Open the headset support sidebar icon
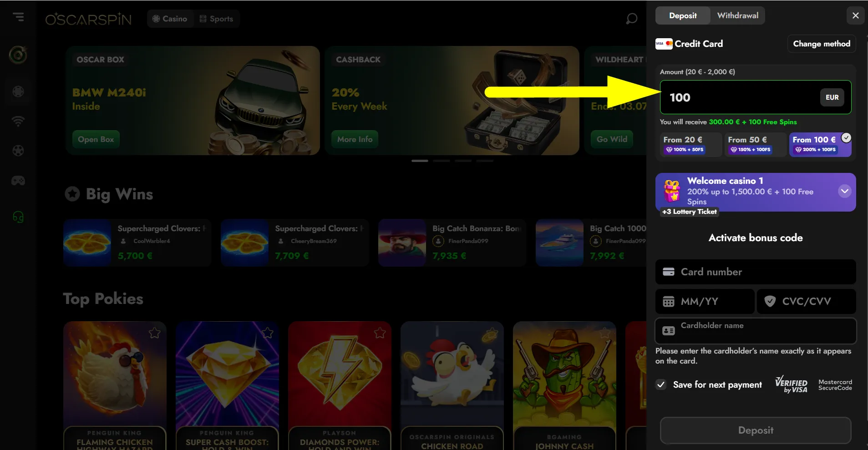 [18, 217]
